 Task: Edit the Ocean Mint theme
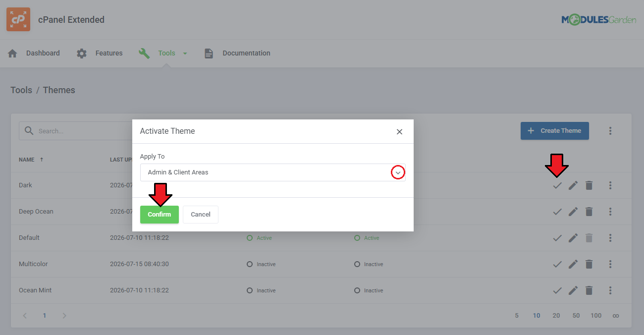click(x=573, y=290)
